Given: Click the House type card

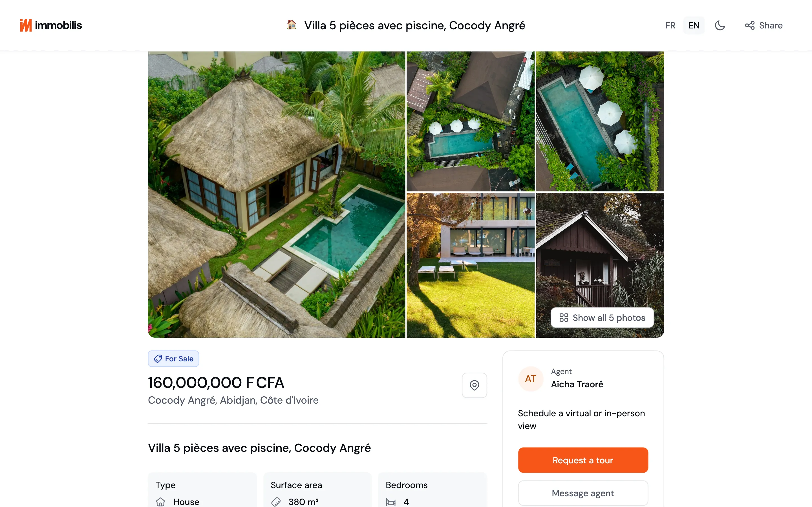Looking at the screenshot, I should point(202,490).
